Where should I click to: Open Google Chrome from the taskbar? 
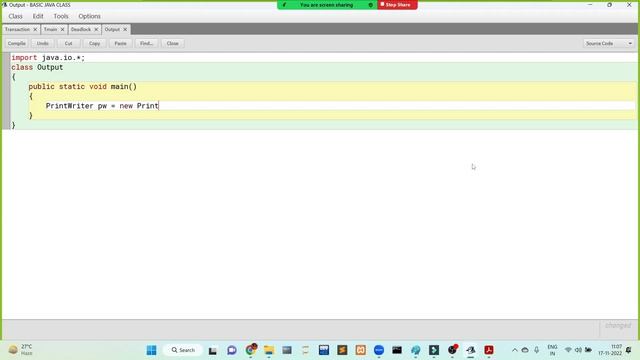[251, 350]
